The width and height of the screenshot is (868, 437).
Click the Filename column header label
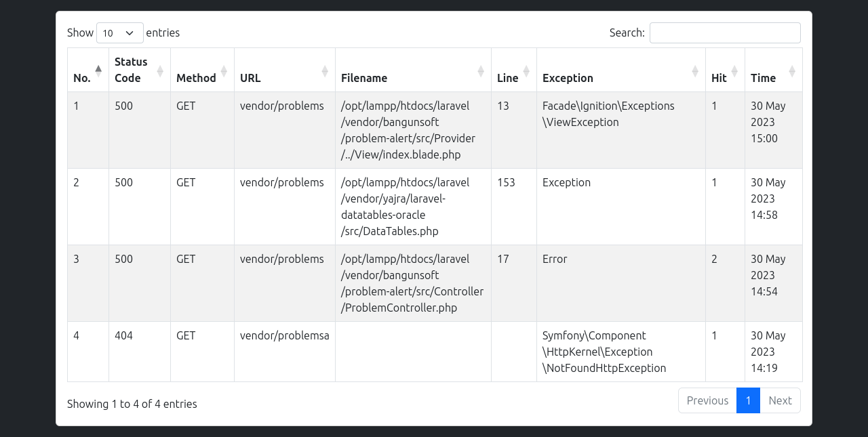click(364, 78)
